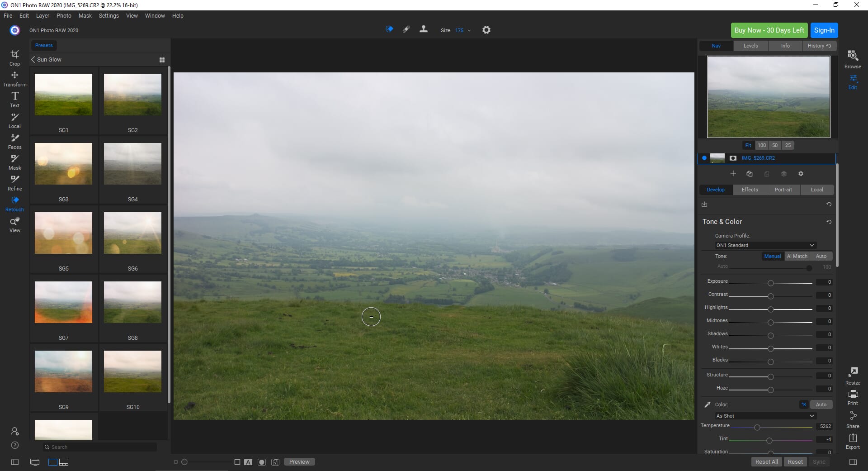Open the tool options gear next to Size
Image resolution: width=868 pixels, height=471 pixels.
(x=486, y=30)
